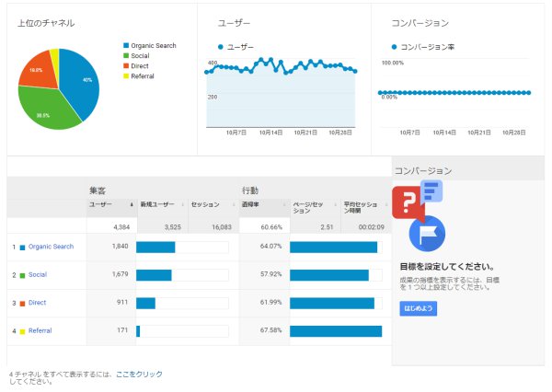Screen dimensions: 552x392
Task: Click the 1,679 users value
Action: [x=120, y=274]
